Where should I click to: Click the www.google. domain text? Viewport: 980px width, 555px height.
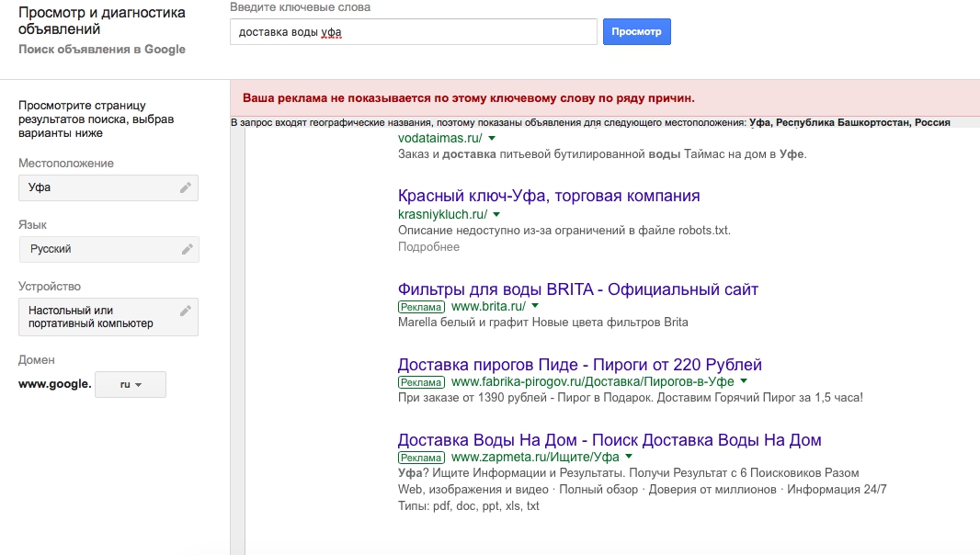click(55, 384)
